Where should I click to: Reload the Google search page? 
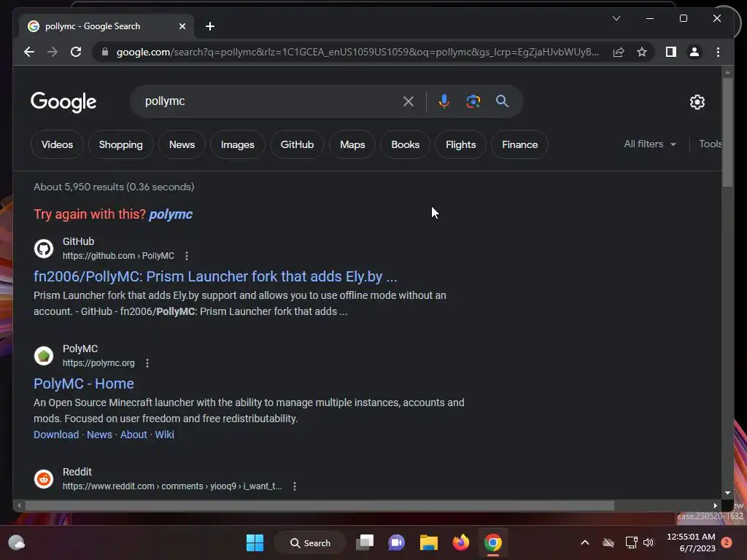pyautogui.click(x=76, y=52)
